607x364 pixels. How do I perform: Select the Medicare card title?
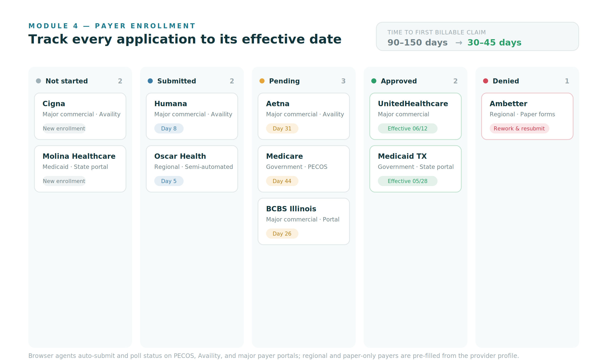pos(285,156)
